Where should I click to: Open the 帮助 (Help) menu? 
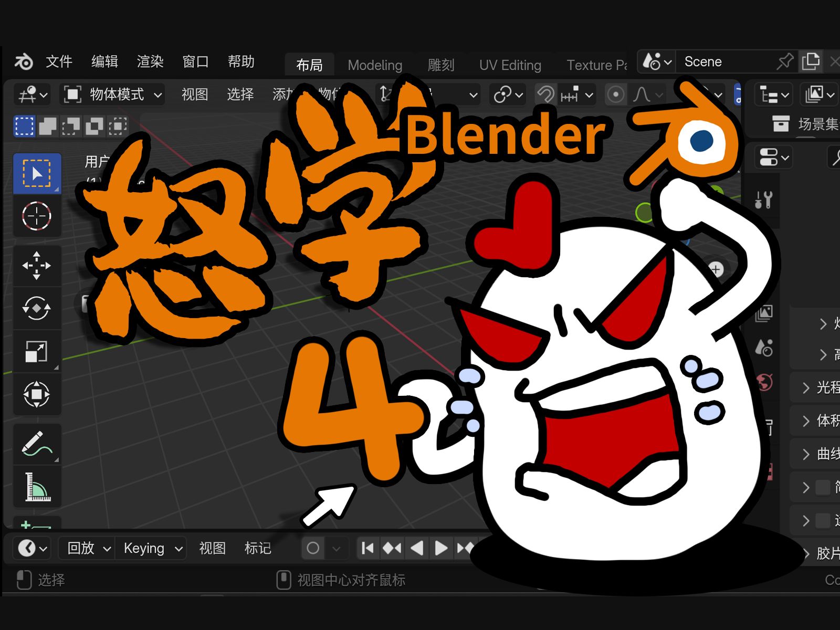pyautogui.click(x=241, y=61)
